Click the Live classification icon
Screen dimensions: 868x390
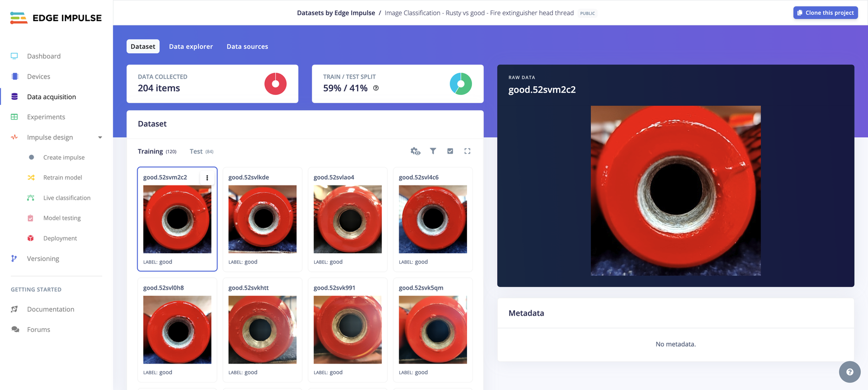click(31, 198)
